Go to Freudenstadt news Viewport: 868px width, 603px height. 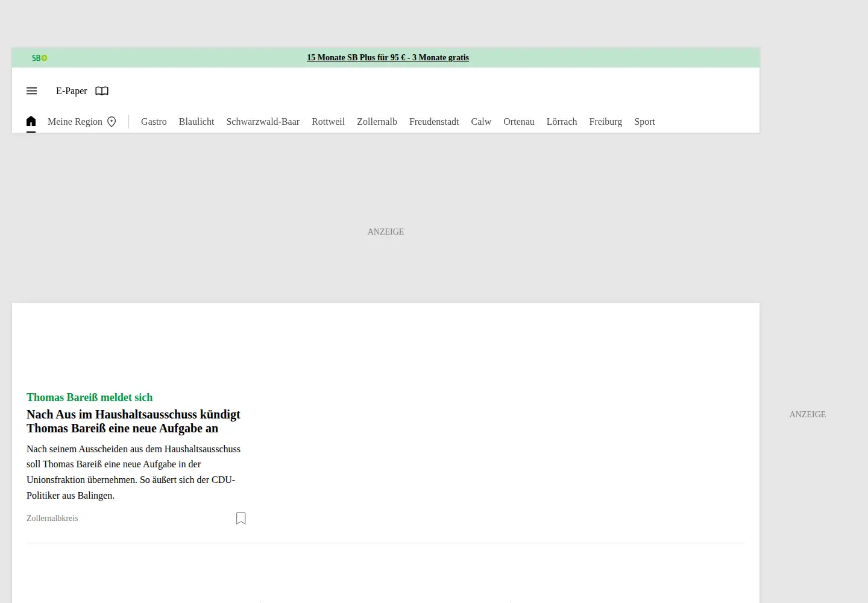pyautogui.click(x=434, y=122)
